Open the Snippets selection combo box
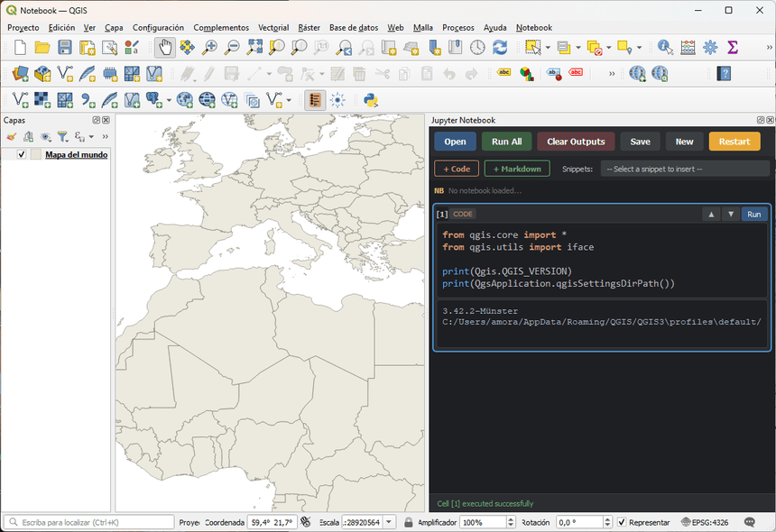 [685, 170]
